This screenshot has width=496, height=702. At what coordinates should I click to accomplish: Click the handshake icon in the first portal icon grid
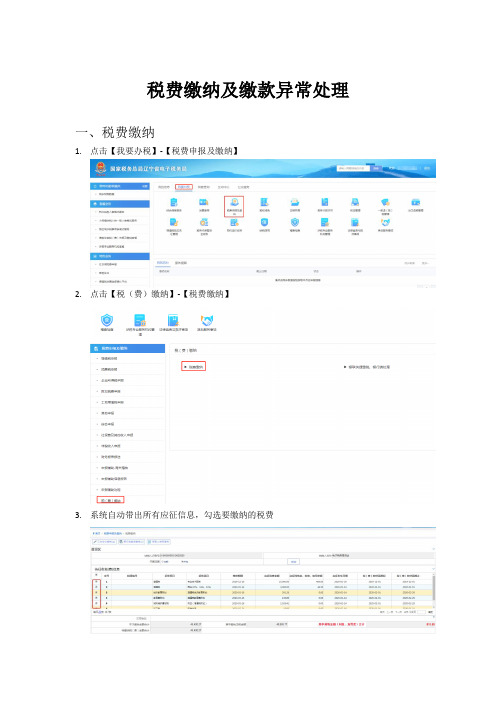[x=385, y=225]
